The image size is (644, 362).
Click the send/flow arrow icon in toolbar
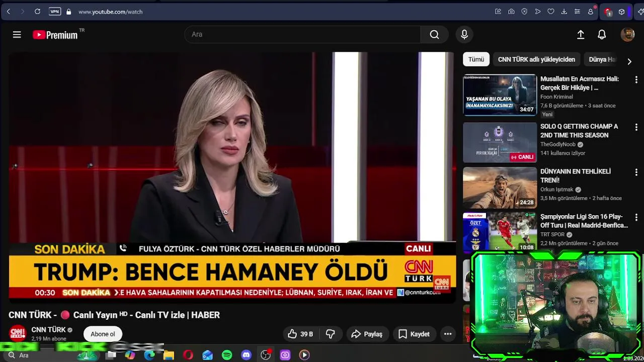click(538, 12)
